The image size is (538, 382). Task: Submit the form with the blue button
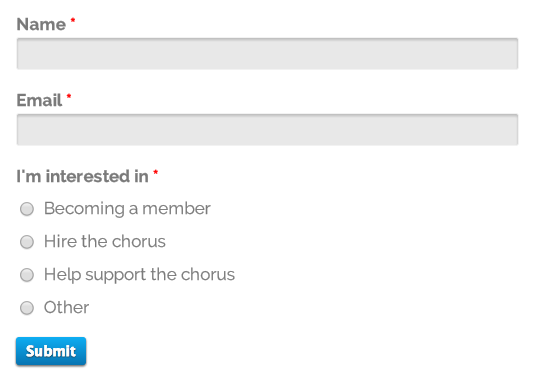[51, 351]
